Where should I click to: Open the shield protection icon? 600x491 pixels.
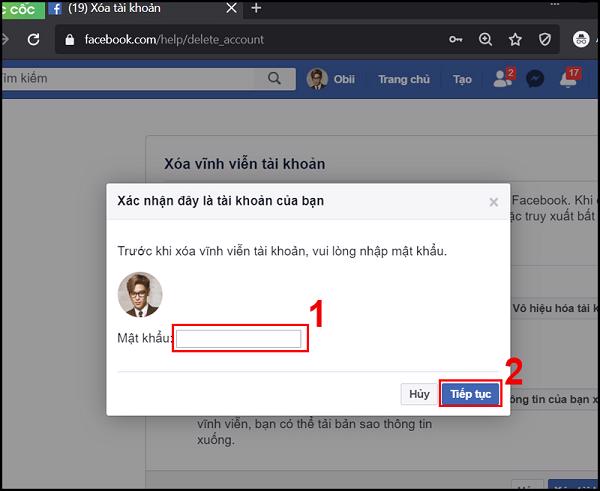[545, 40]
